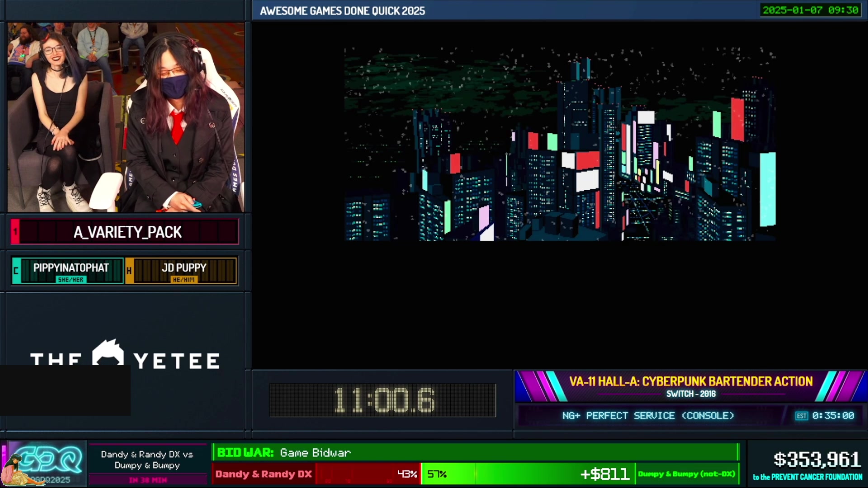This screenshot has height=488, width=868.
Task: Click the Prevent Cancer Foundation text
Action: (x=807, y=477)
